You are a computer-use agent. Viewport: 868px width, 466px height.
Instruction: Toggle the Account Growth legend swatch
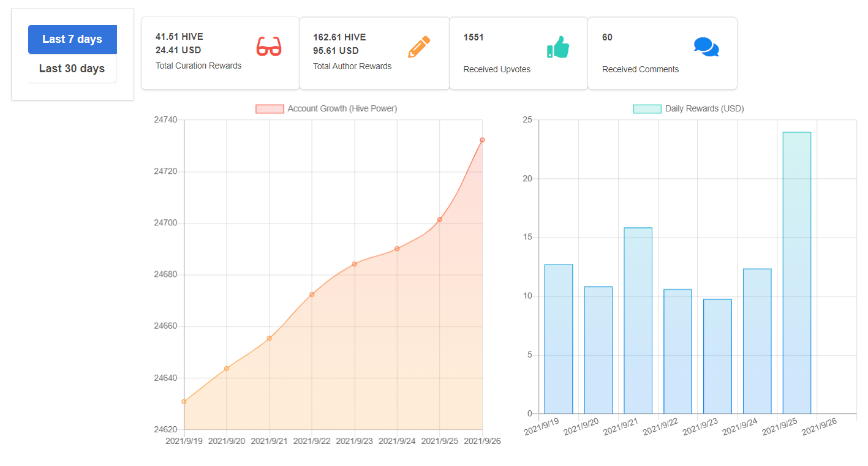click(x=270, y=108)
